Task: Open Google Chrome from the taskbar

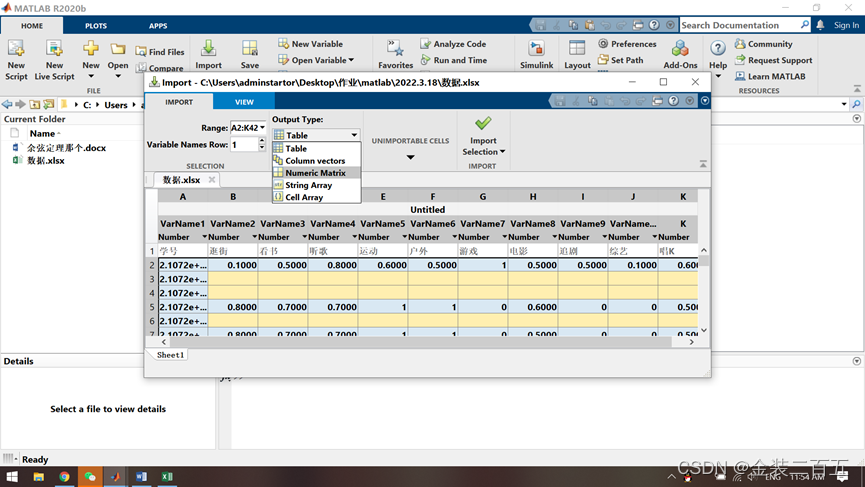Action: (65, 477)
